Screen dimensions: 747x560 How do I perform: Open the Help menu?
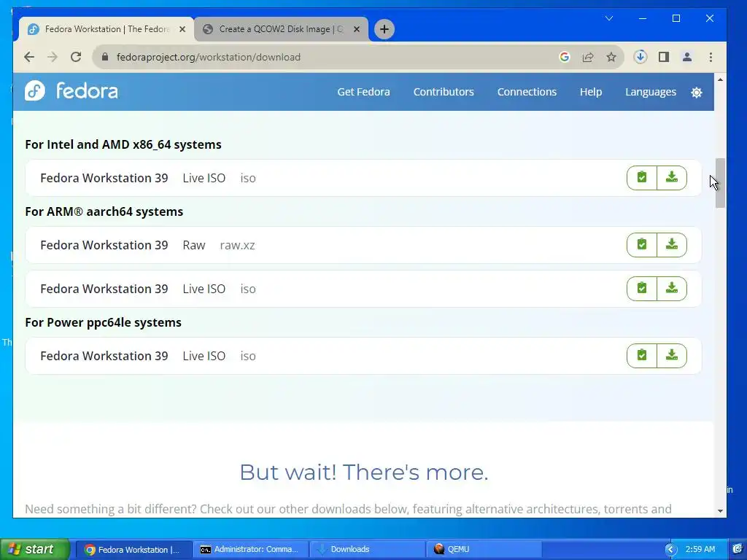click(x=591, y=92)
